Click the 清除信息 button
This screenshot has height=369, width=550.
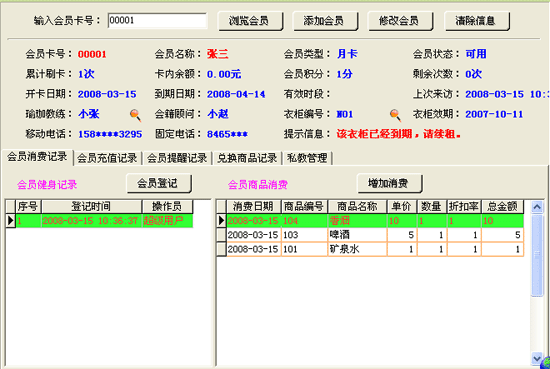477,21
